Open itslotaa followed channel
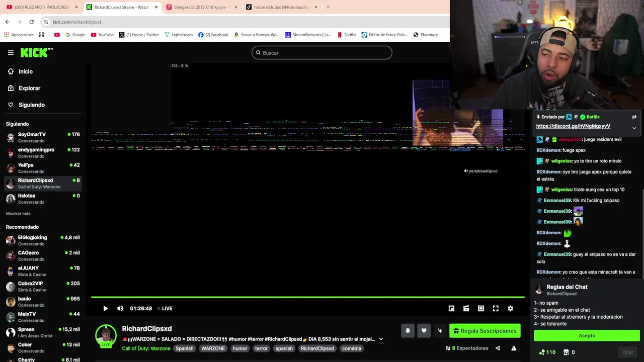This screenshot has width=644, height=362. [43, 199]
